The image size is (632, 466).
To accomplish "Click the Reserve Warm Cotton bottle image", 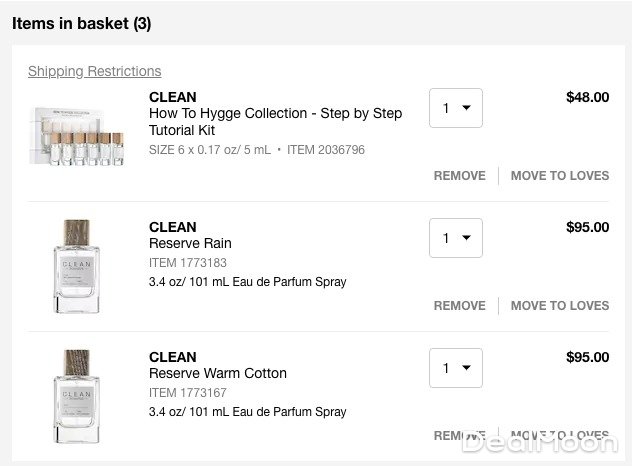I will (76, 396).
